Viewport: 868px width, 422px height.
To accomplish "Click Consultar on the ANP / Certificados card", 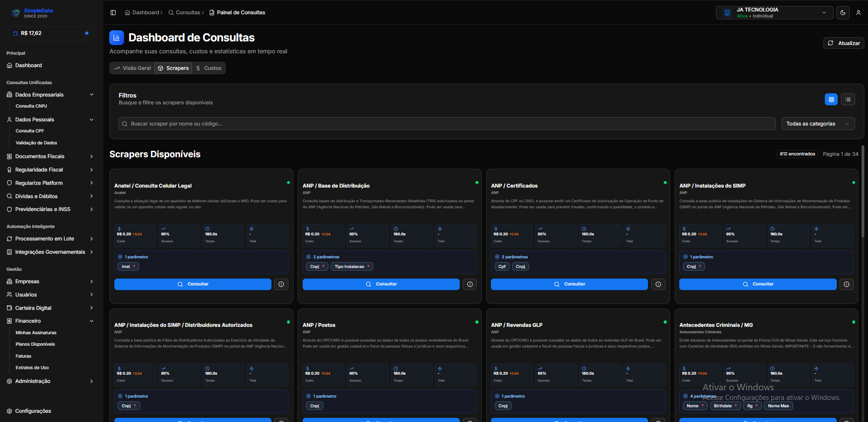I will (569, 284).
